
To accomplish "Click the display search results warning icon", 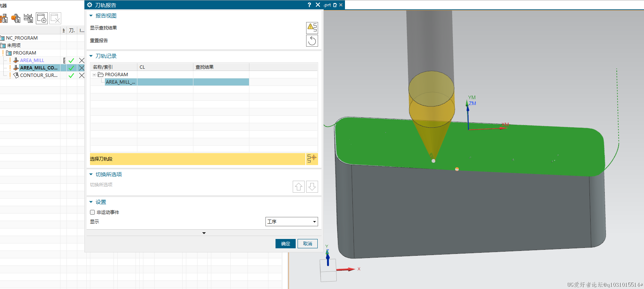I will point(312,28).
